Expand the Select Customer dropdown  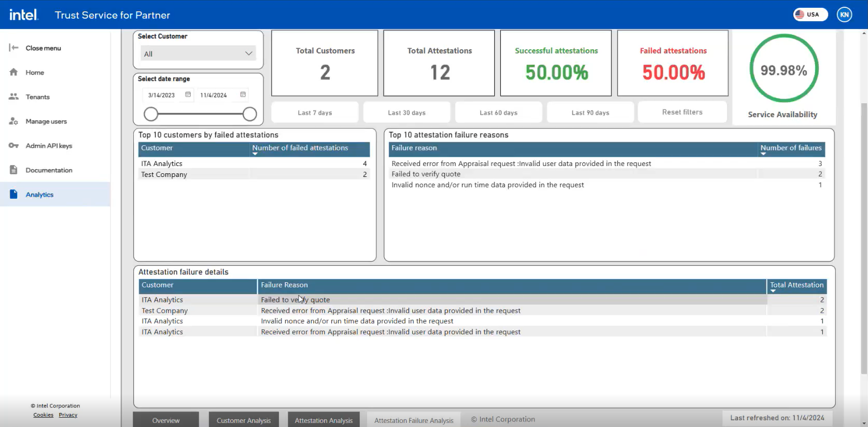coord(198,53)
